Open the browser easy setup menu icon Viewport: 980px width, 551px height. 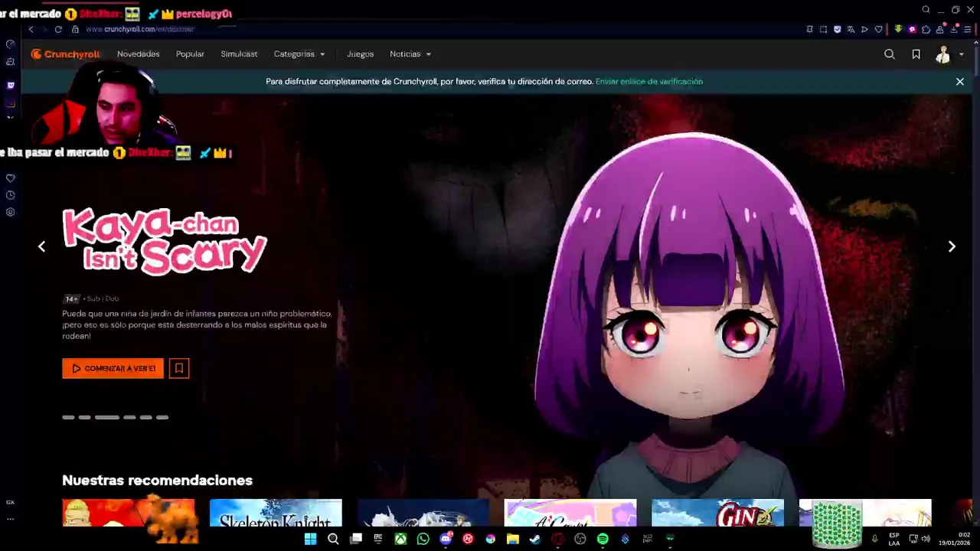pyautogui.click(x=969, y=29)
